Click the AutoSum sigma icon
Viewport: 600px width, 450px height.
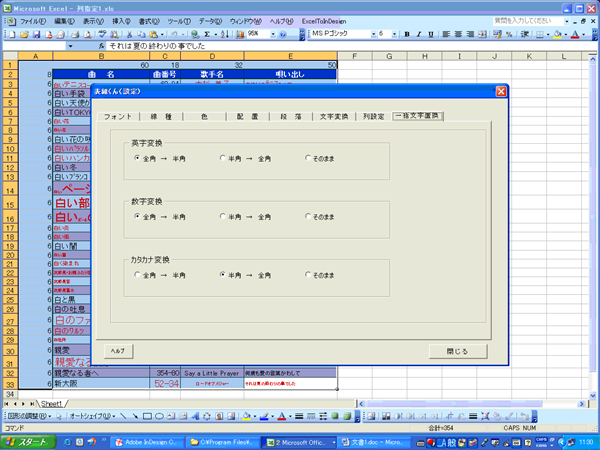205,33
